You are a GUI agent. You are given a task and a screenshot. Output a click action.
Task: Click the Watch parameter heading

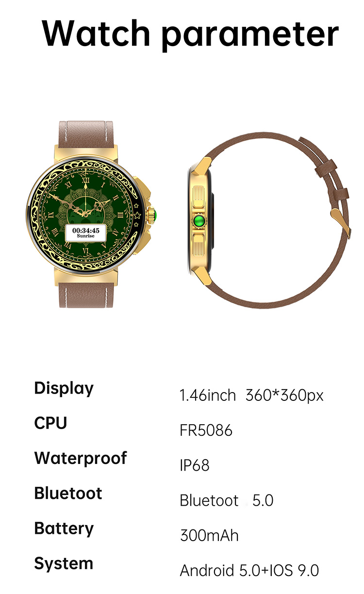coord(190,33)
